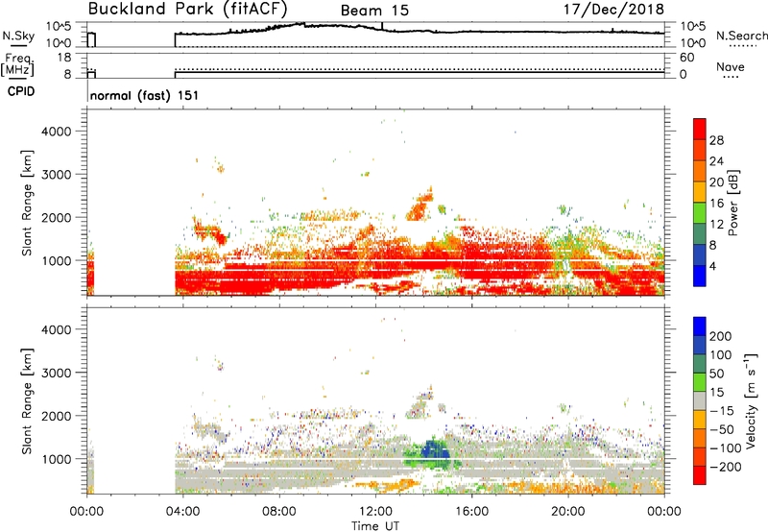Click the velocity panel's 'Slant Range [km]' label

point(27,401)
